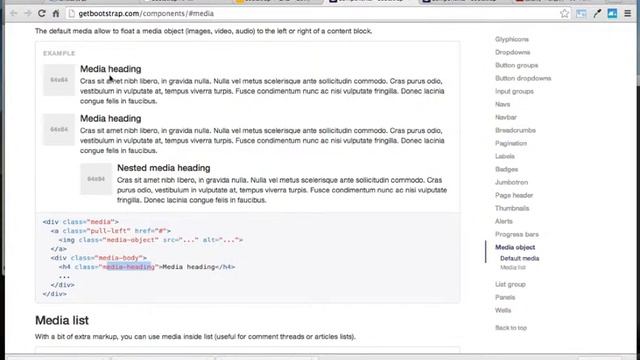The height and width of the screenshot is (360, 640).
Task: Click the eyedropper extension icon
Action: click(x=597, y=13)
